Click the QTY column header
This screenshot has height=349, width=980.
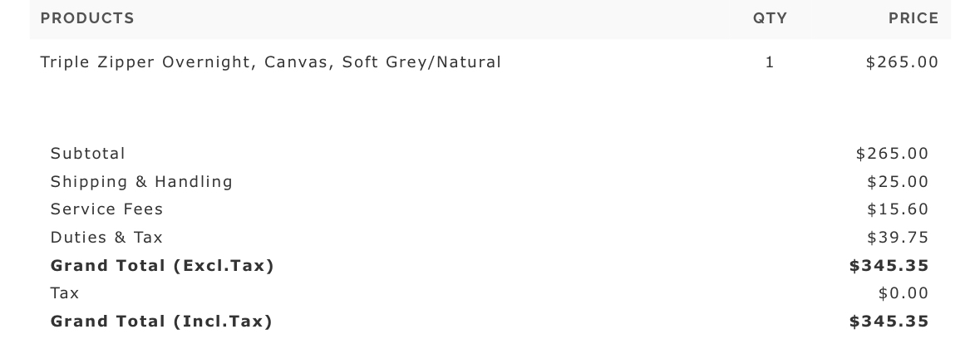click(x=770, y=18)
